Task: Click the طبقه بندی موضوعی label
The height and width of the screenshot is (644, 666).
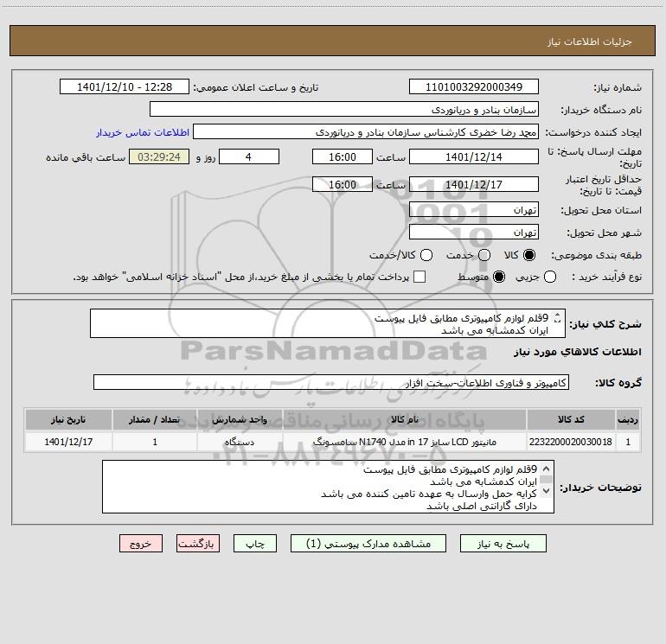Action: pos(596,255)
